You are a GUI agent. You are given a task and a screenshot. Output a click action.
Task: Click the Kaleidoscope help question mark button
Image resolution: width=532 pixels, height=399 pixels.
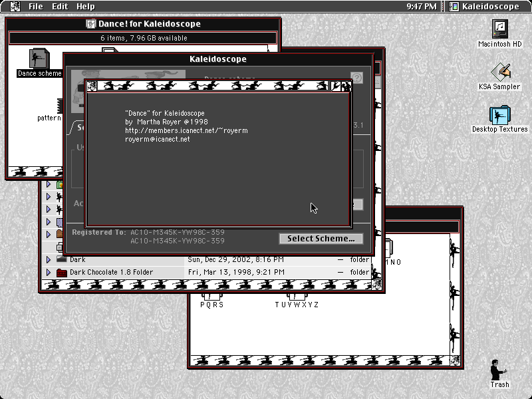[x=356, y=78]
